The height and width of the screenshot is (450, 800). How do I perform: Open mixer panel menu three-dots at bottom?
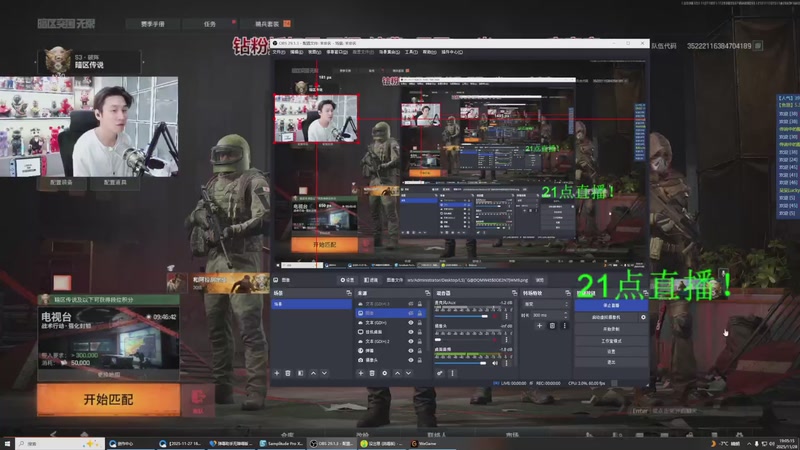452,373
